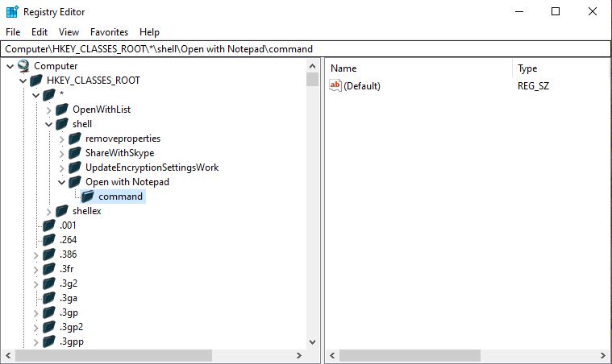The width and height of the screenshot is (612, 364).
Task: Click the ShareWithSkype folder icon
Action: (x=75, y=153)
